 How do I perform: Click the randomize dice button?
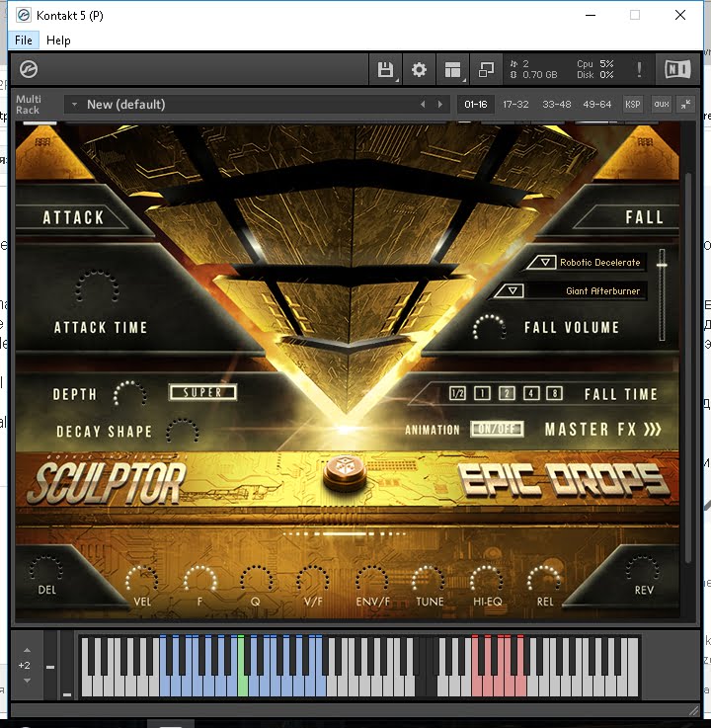pos(346,472)
